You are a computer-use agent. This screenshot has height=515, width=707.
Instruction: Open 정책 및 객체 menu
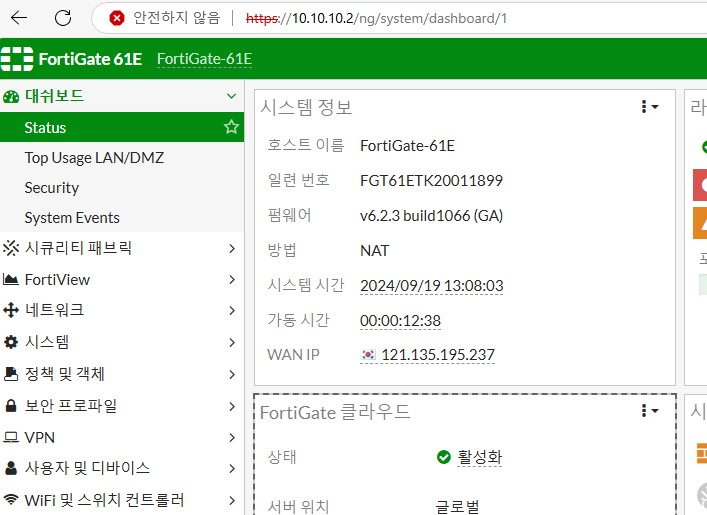click(x=64, y=374)
